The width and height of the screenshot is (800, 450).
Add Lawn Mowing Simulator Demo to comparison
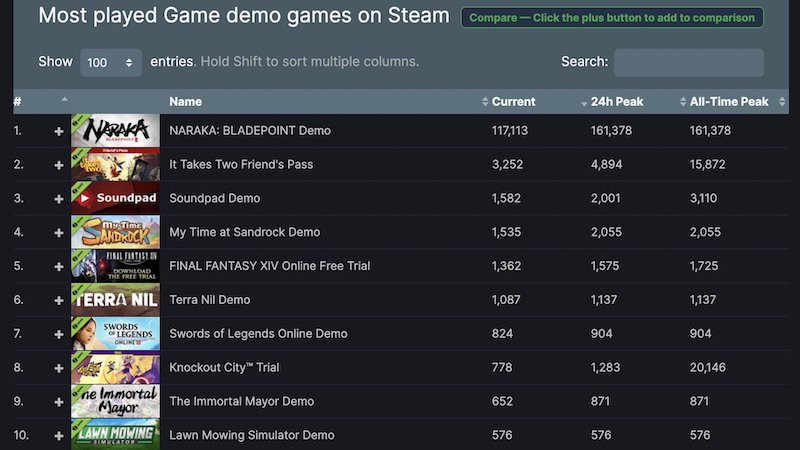click(x=59, y=436)
